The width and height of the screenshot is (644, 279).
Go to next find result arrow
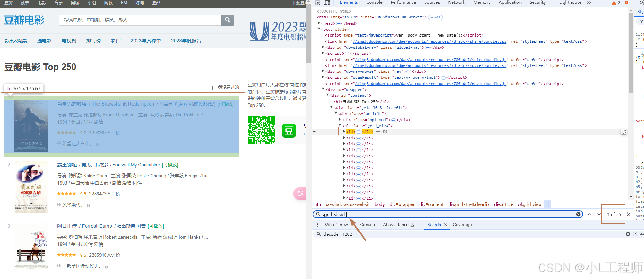tap(599, 214)
